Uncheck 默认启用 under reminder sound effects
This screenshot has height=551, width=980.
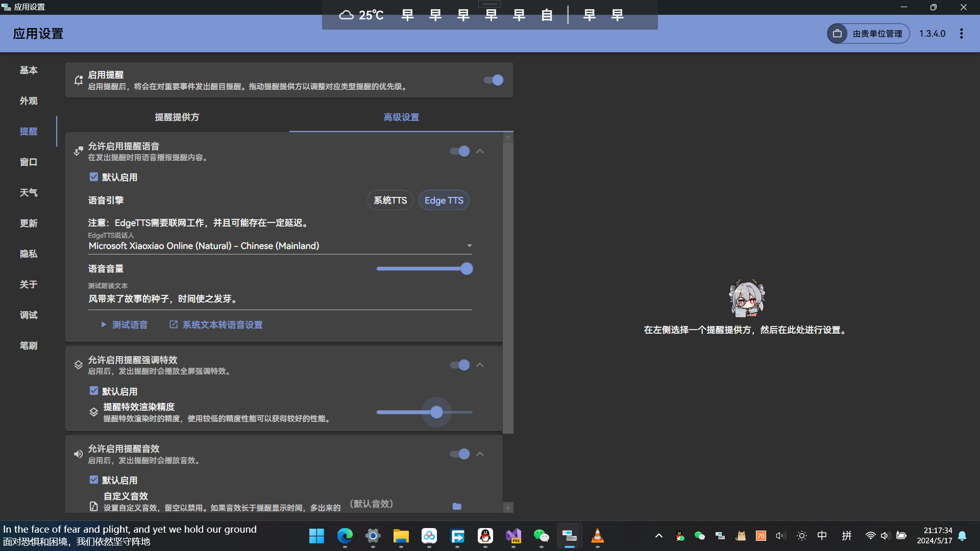(94, 480)
